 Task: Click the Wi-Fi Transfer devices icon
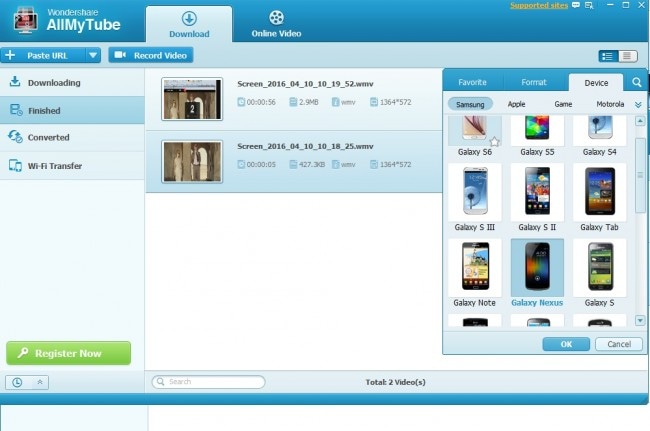tap(15, 165)
